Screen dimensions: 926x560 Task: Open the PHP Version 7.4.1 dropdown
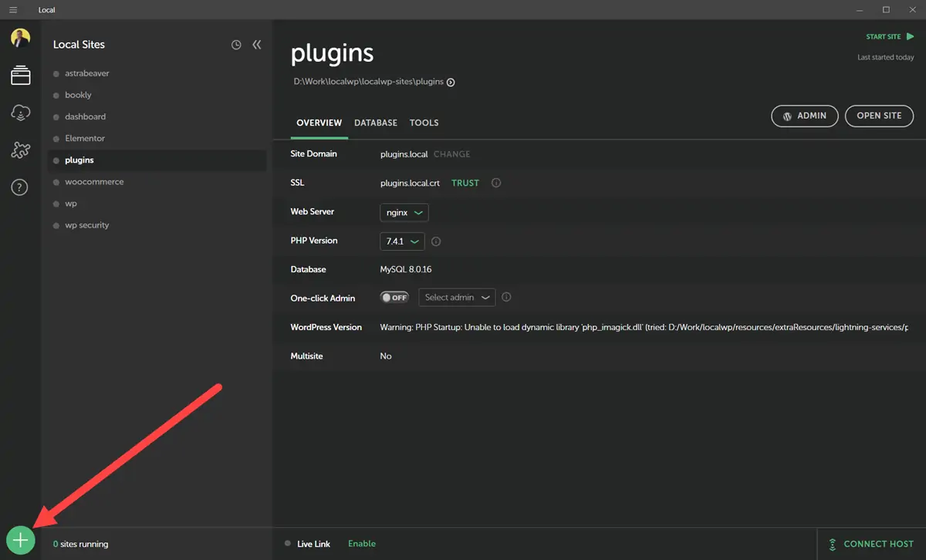click(403, 241)
